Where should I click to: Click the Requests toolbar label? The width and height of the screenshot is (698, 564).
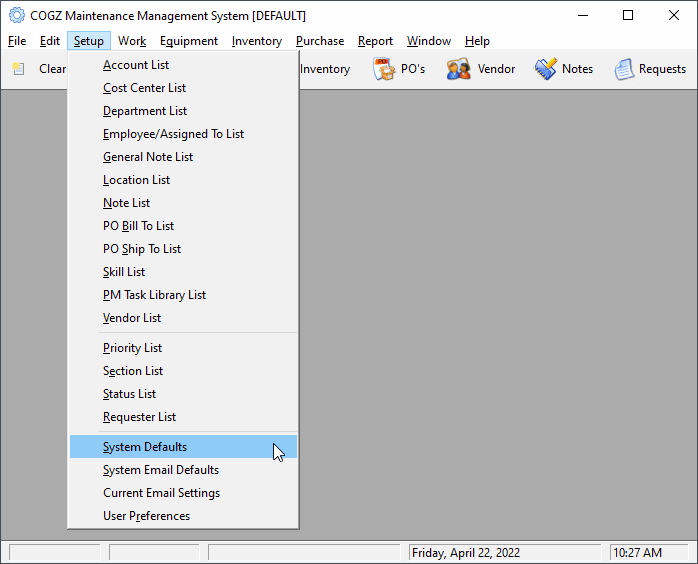pos(662,69)
